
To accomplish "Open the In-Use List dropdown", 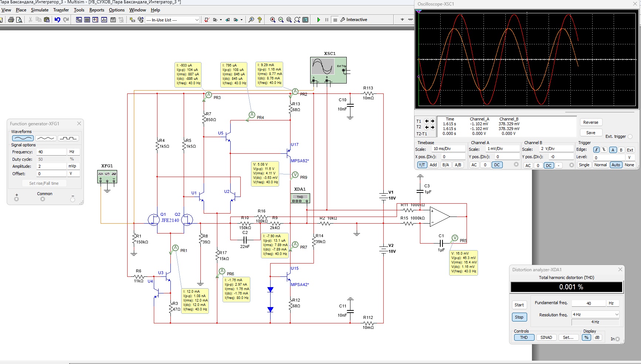I will [x=197, y=20].
